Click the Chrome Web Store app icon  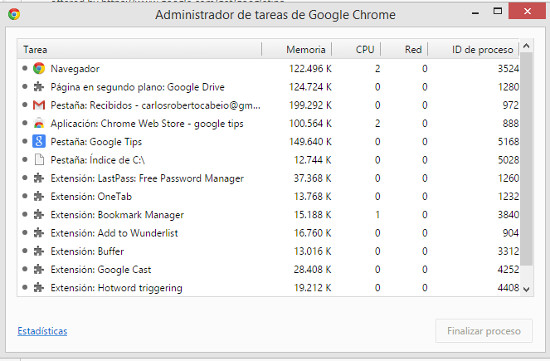[x=39, y=123]
